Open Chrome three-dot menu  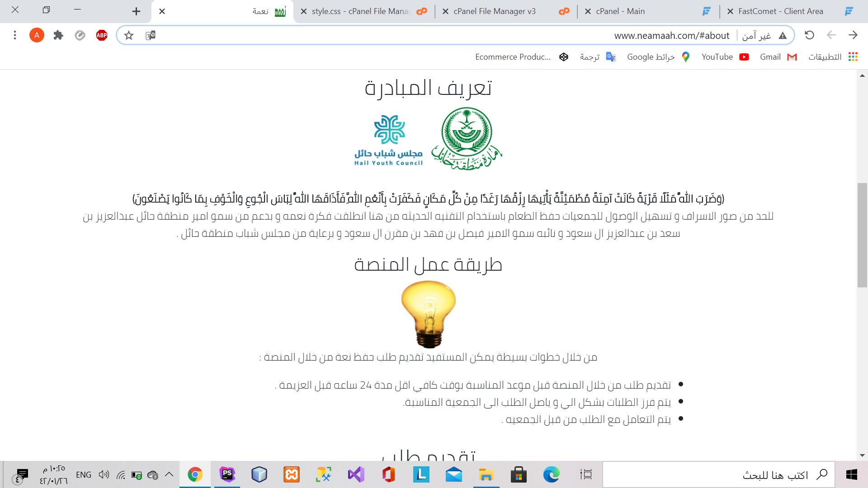[x=15, y=35]
